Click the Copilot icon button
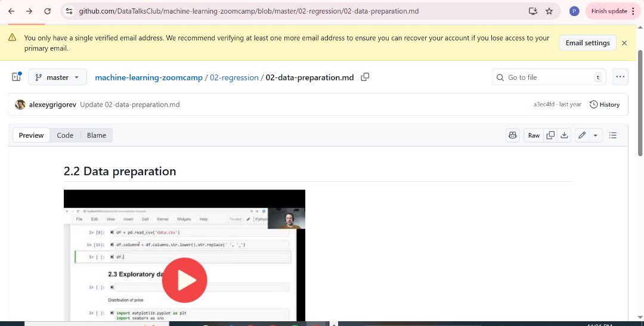 pos(513,135)
